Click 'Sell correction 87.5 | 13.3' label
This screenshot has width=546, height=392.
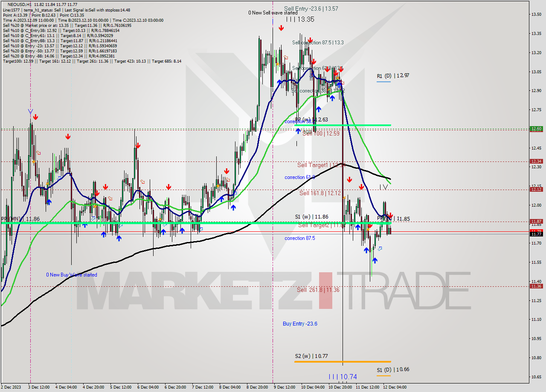point(318,43)
